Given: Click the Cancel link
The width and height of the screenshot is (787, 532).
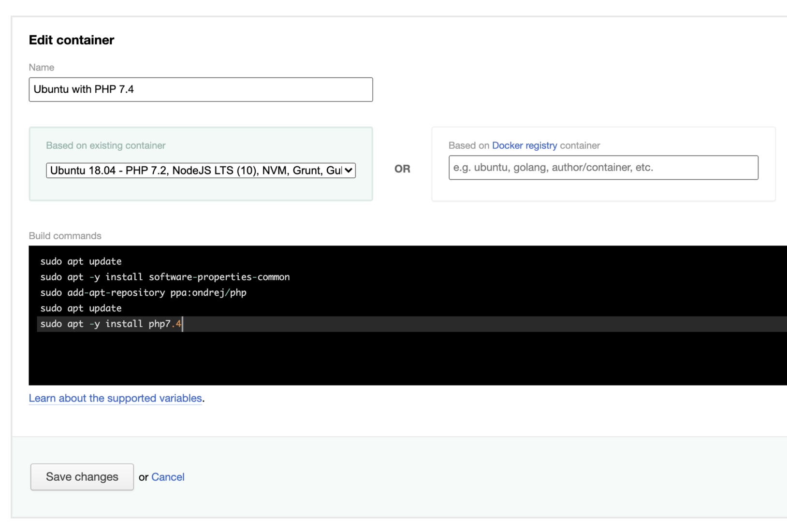Looking at the screenshot, I should click(168, 477).
